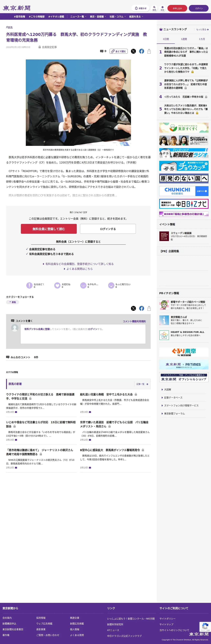Viewport: 211px width, 644px height.
Task: Expand the 社説・コラム menu
Action: 118,17
